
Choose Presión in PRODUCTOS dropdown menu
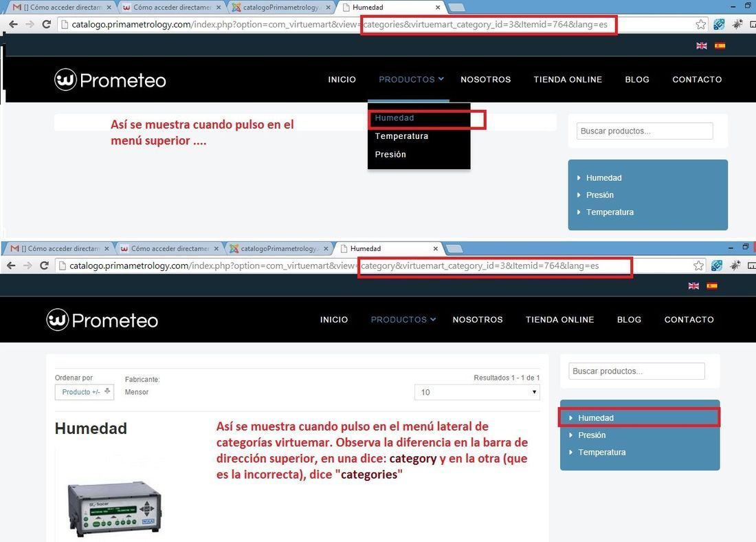(x=390, y=155)
